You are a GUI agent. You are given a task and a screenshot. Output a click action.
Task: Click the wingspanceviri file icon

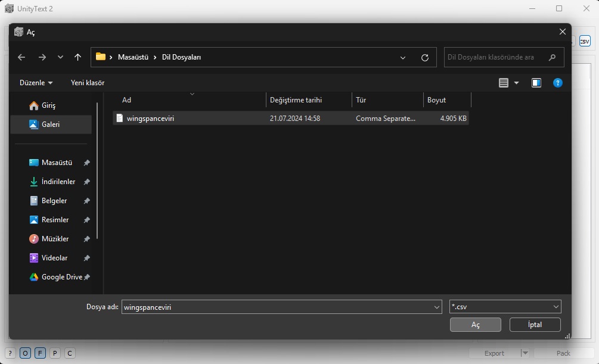click(x=120, y=119)
